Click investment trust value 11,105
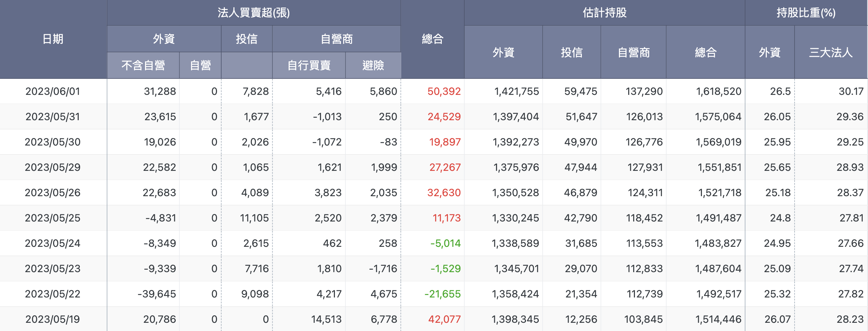 click(254, 218)
